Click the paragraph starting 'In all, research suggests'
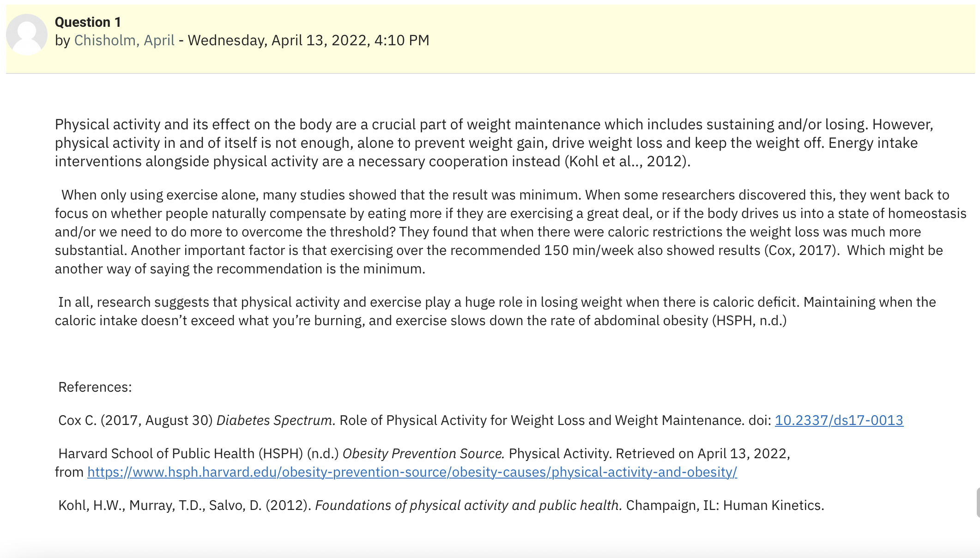Viewport: 980px width, 558px height. pyautogui.click(x=495, y=311)
